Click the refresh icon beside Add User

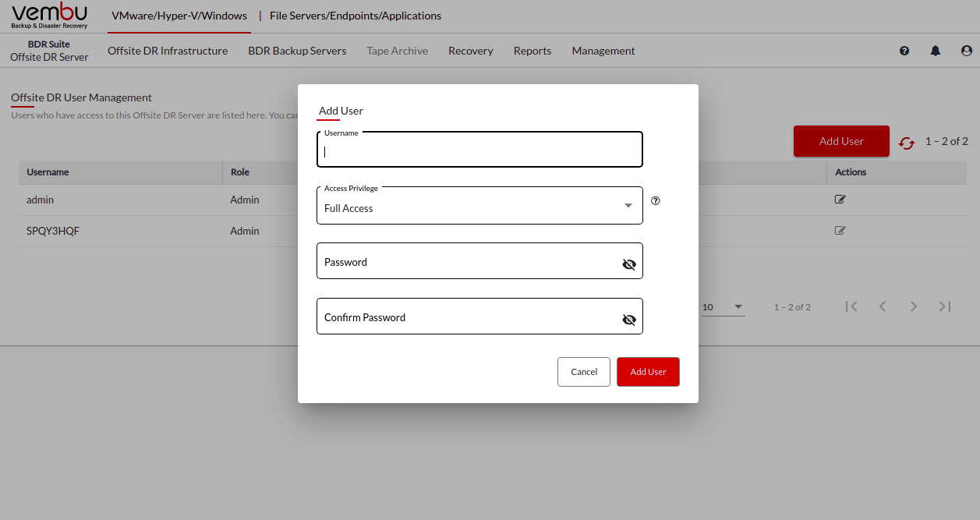[x=907, y=143]
